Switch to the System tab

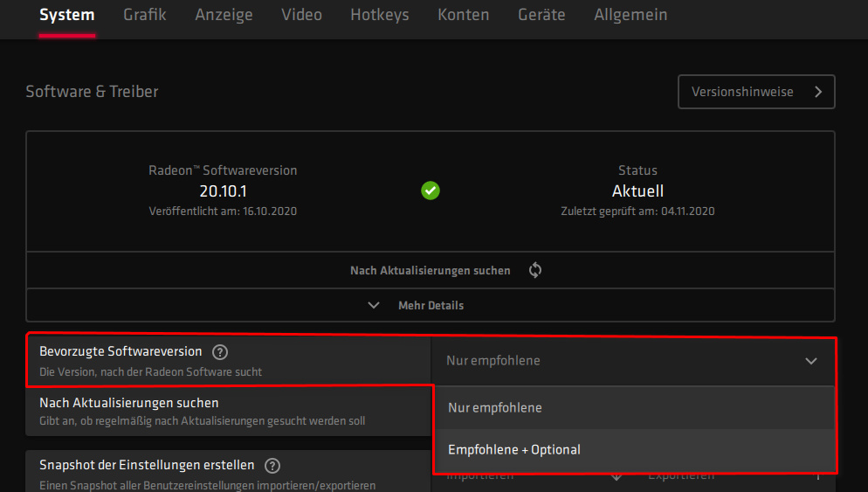[x=67, y=15]
